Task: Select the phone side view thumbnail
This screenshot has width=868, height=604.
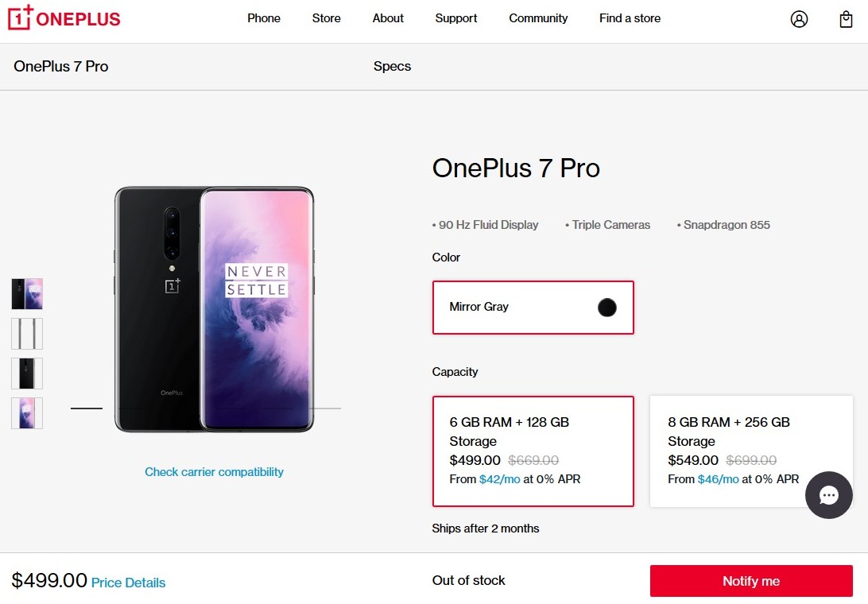Action: click(x=27, y=334)
